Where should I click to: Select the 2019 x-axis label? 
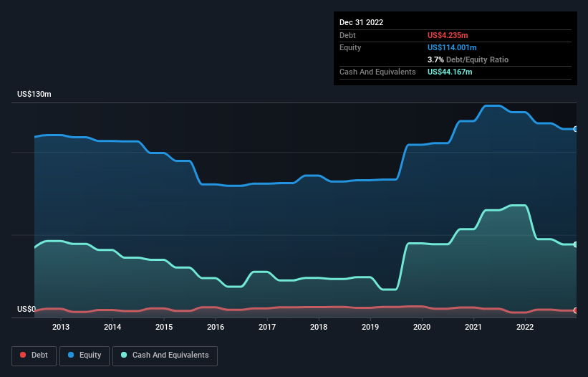tap(370, 327)
